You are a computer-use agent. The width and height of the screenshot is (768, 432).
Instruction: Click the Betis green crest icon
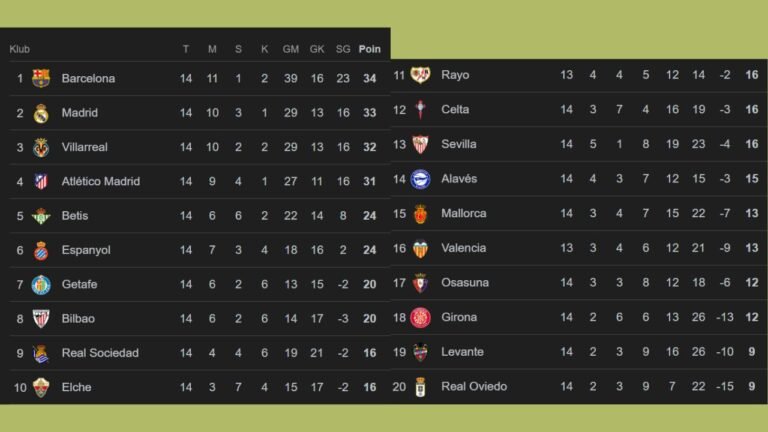pyautogui.click(x=41, y=216)
